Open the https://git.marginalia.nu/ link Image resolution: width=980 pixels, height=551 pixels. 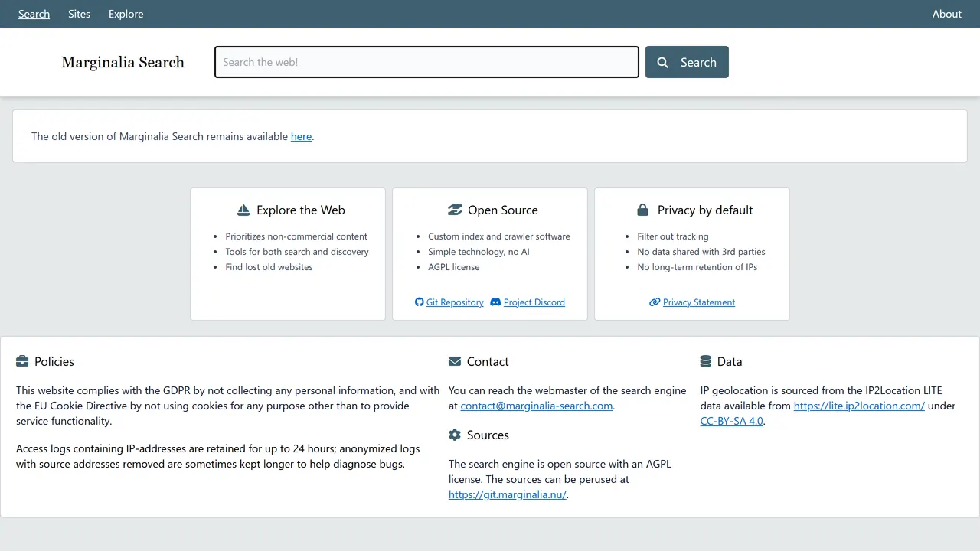[x=508, y=494]
